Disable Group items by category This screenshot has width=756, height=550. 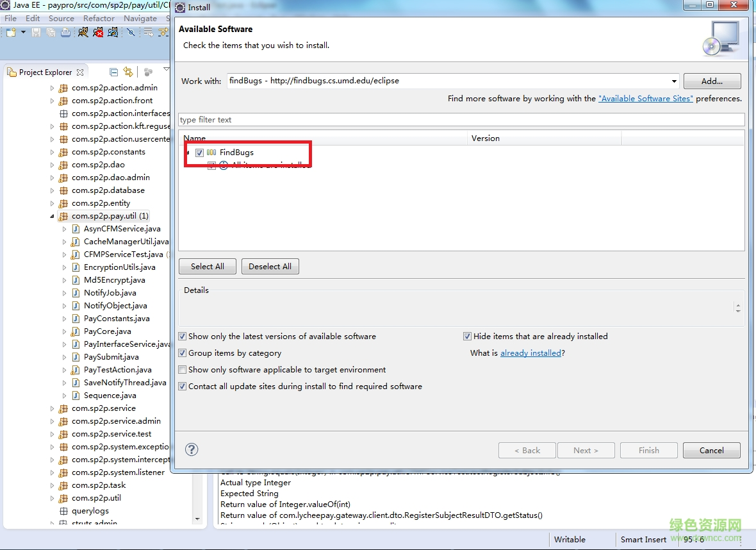[x=183, y=353]
